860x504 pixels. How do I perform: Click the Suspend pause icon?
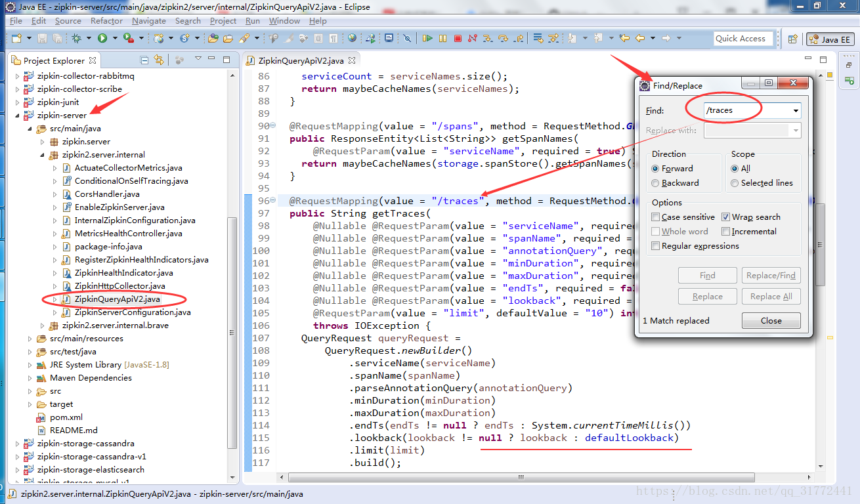pyautogui.click(x=442, y=38)
